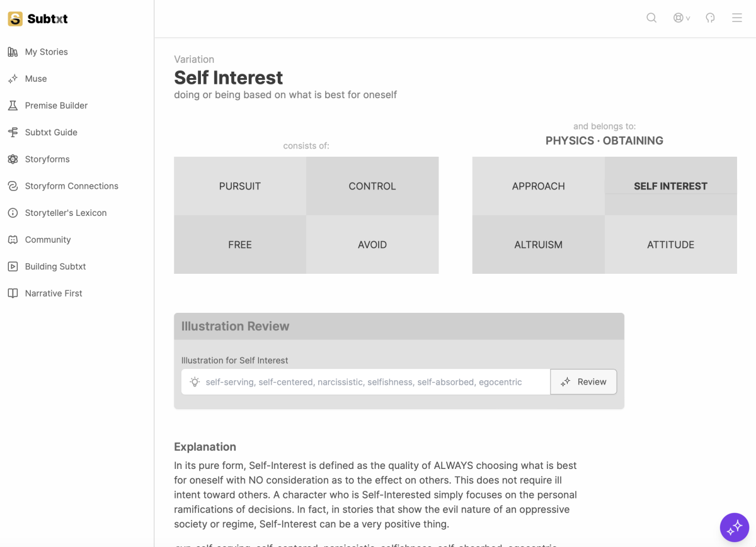This screenshot has height=547, width=756.
Task: Click the search magnifier icon
Action: [x=651, y=18]
